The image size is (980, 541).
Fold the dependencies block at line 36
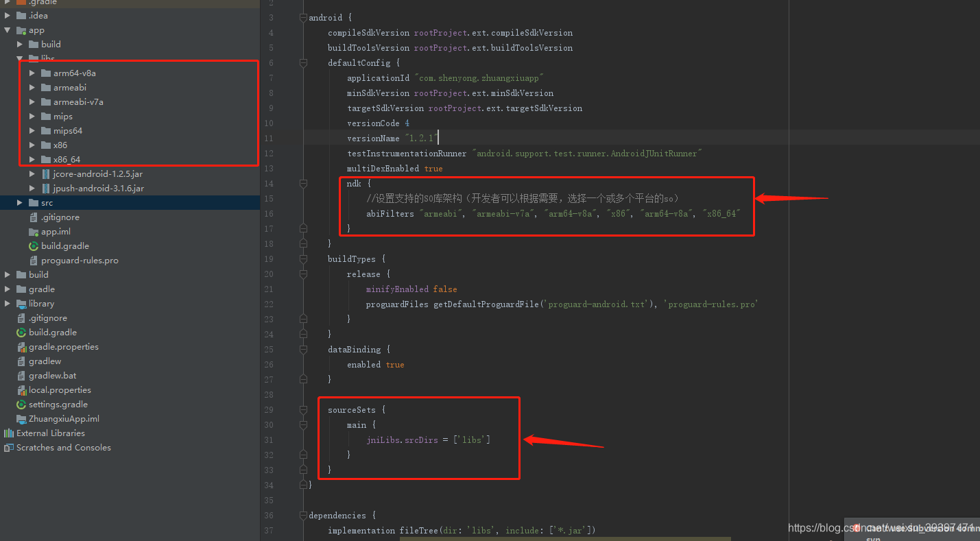coord(303,516)
